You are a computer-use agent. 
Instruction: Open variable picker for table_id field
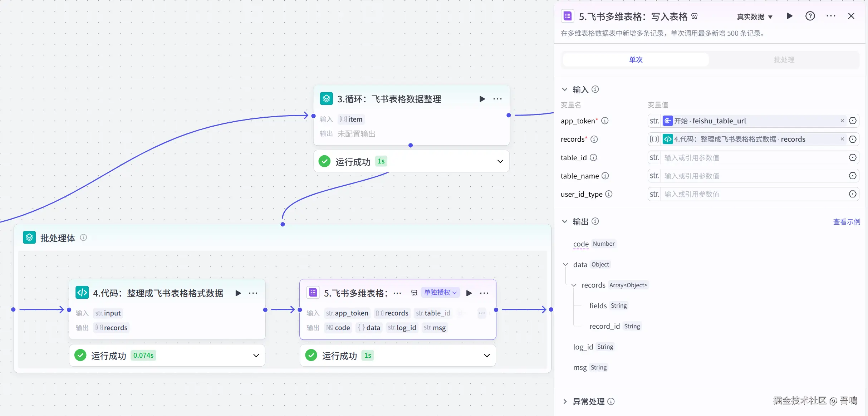pyautogui.click(x=853, y=158)
